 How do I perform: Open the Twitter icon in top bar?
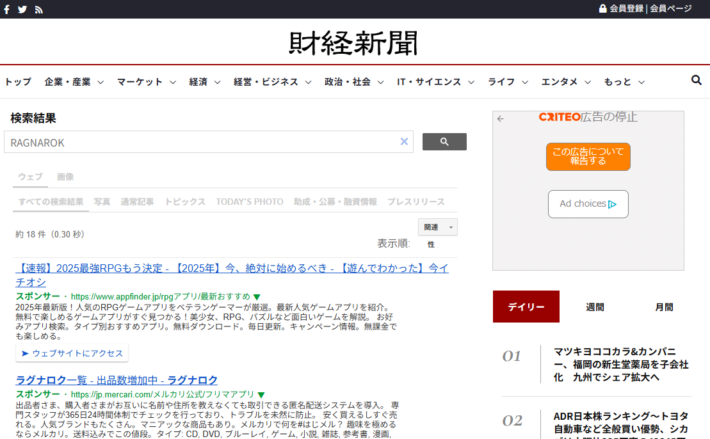point(22,9)
